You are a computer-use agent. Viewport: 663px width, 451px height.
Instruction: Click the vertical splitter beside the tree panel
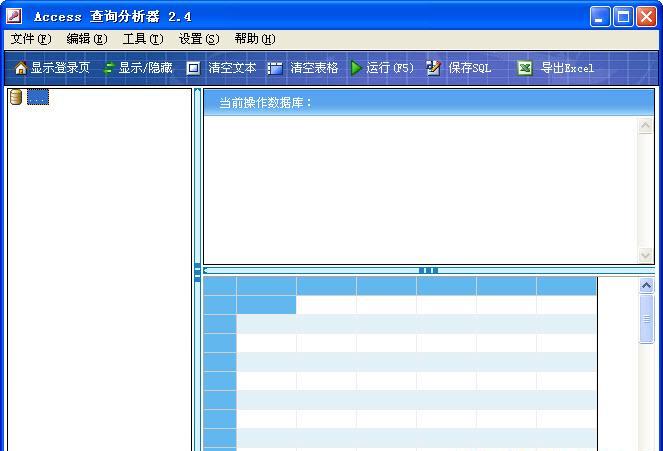[197, 270]
